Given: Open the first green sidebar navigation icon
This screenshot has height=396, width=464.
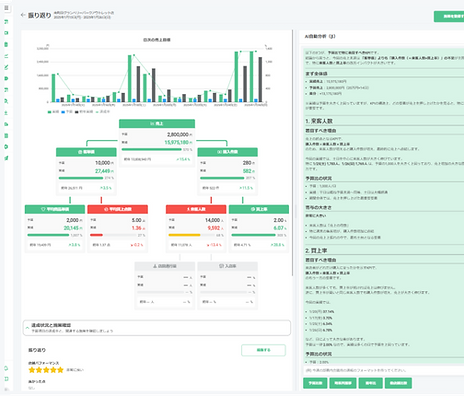Looking at the screenshot, I should (6, 22).
